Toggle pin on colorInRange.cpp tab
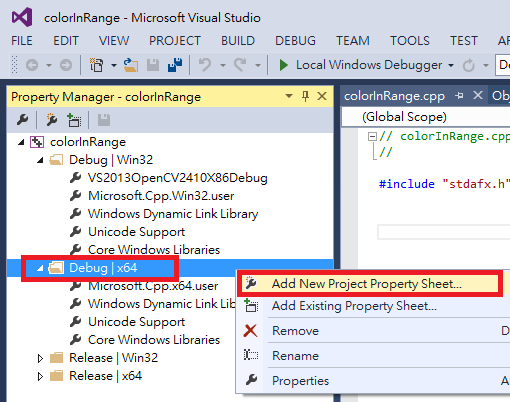Image resolution: width=510 pixels, height=402 pixels. [x=459, y=96]
